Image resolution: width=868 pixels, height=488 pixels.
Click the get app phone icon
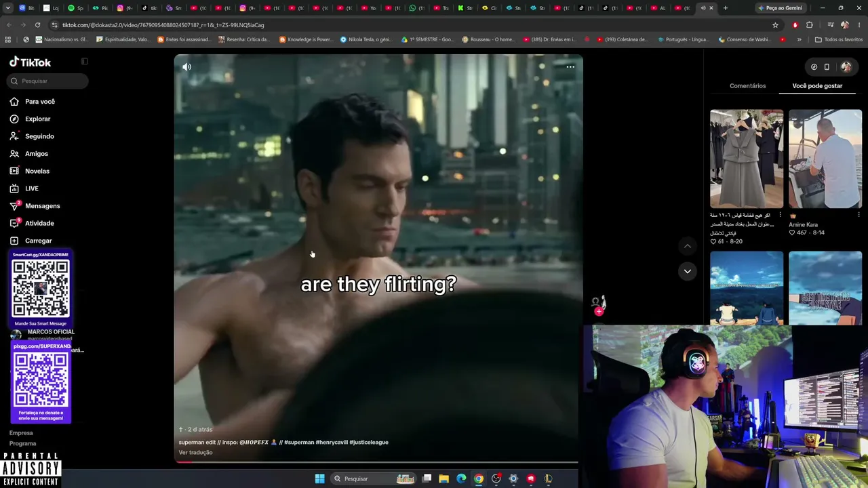[x=827, y=66]
